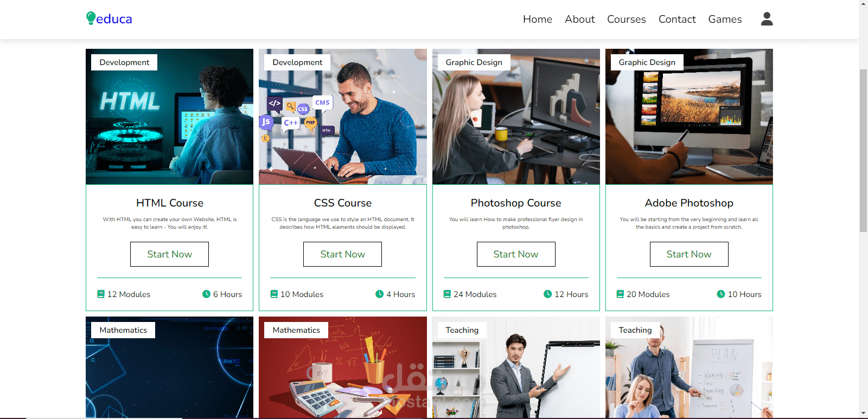Open the Contact page link
This screenshot has height=419, width=868.
tap(677, 19)
